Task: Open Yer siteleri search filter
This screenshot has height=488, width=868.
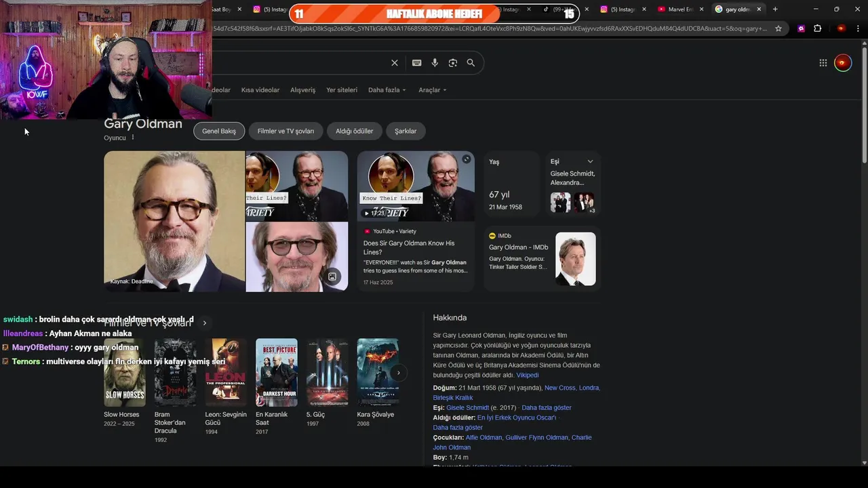Action: (342, 90)
